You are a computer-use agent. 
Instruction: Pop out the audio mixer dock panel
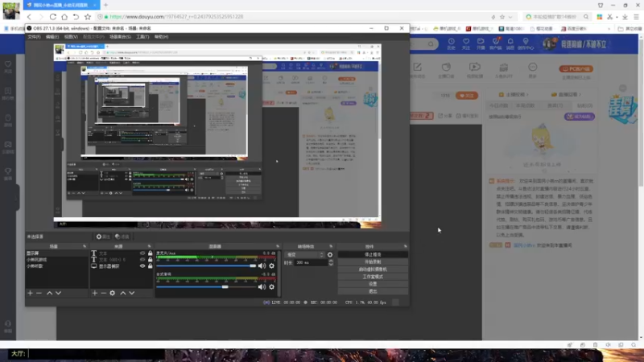pos(278,246)
